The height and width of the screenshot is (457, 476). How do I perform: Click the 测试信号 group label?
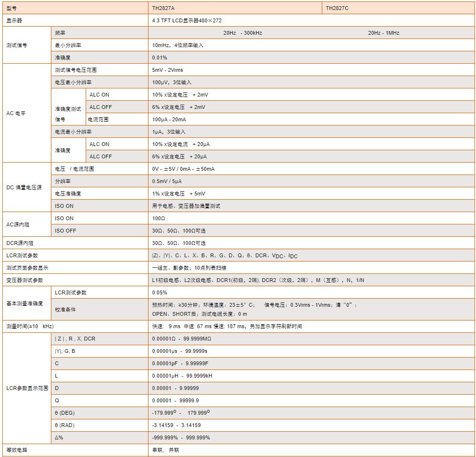tap(17, 46)
